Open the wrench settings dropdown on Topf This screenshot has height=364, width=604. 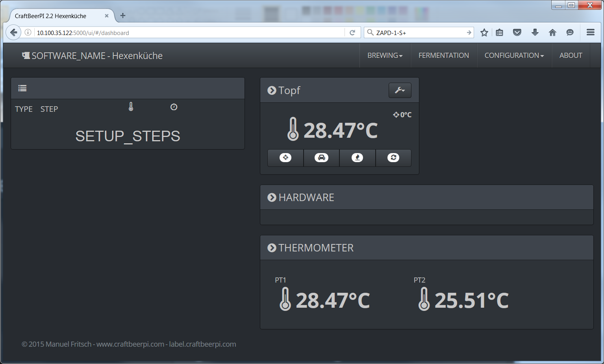click(x=400, y=90)
